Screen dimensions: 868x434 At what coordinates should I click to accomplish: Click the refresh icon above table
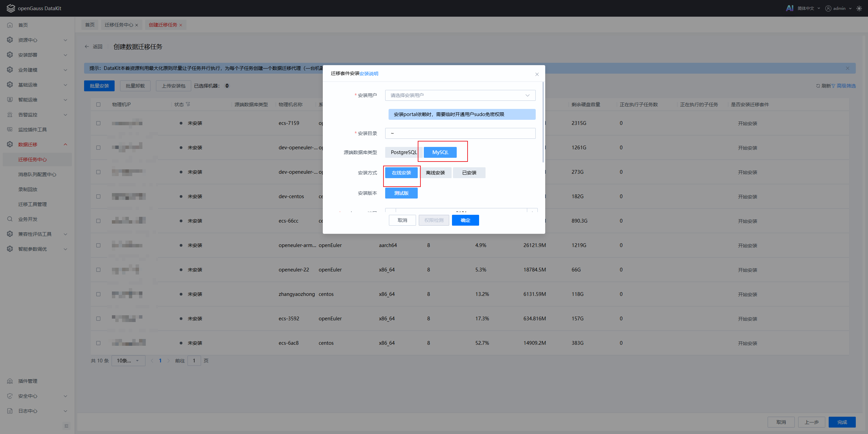[x=818, y=86]
